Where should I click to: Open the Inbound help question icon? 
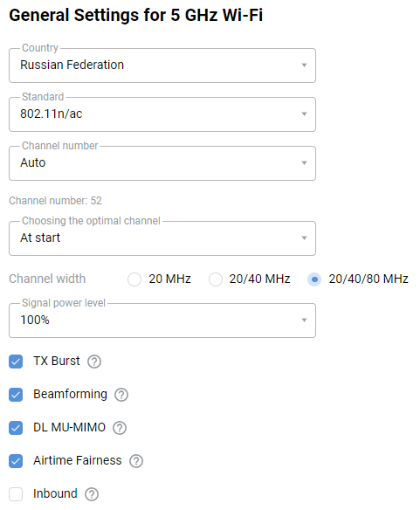click(x=92, y=494)
